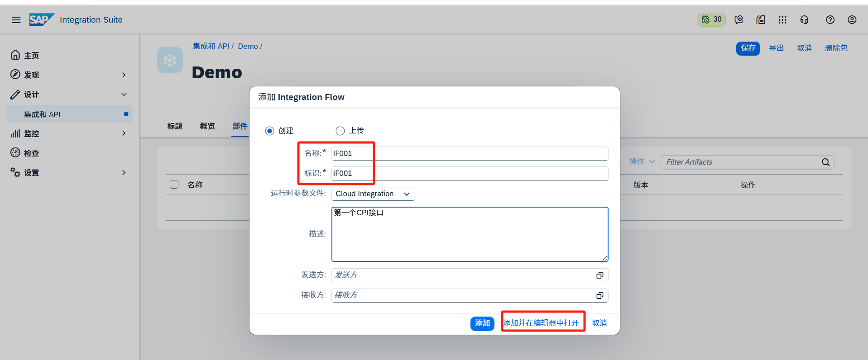Click 添加并在编辑器中打开 button
Screen dimensions: 868x360
[541, 323]
